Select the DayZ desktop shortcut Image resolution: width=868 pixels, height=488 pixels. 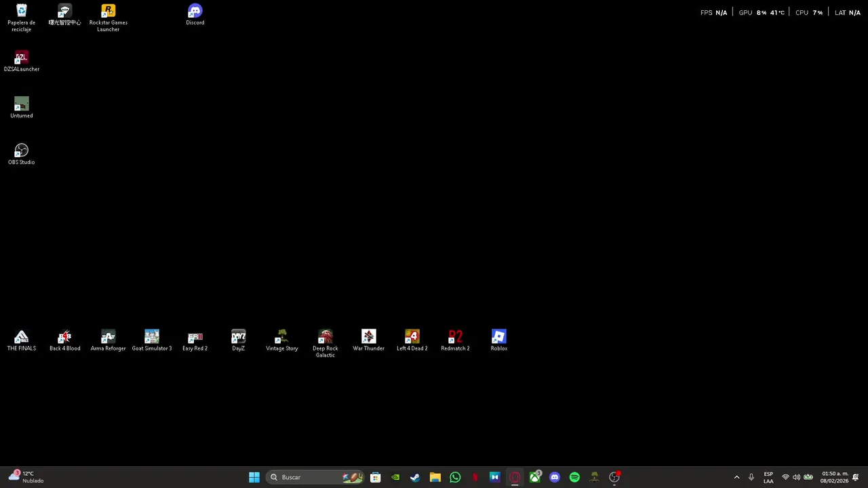point(238,341)
